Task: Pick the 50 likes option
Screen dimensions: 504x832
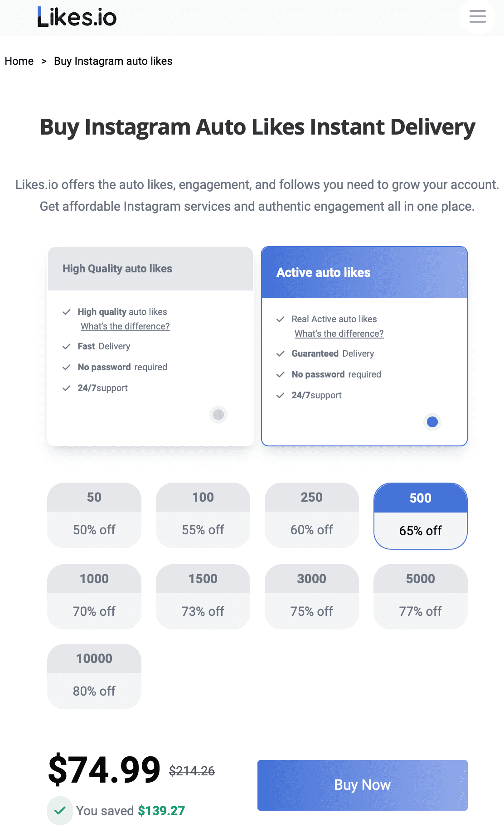Action: click(94, 516)
